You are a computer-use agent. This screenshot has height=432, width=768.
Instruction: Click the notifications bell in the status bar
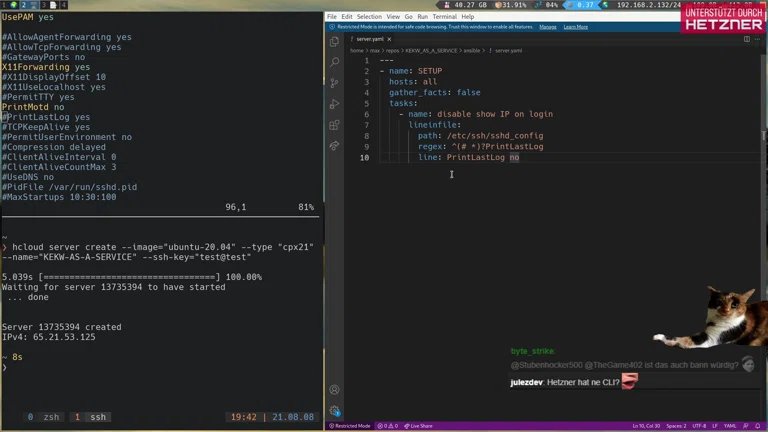(x=759, y=426)
